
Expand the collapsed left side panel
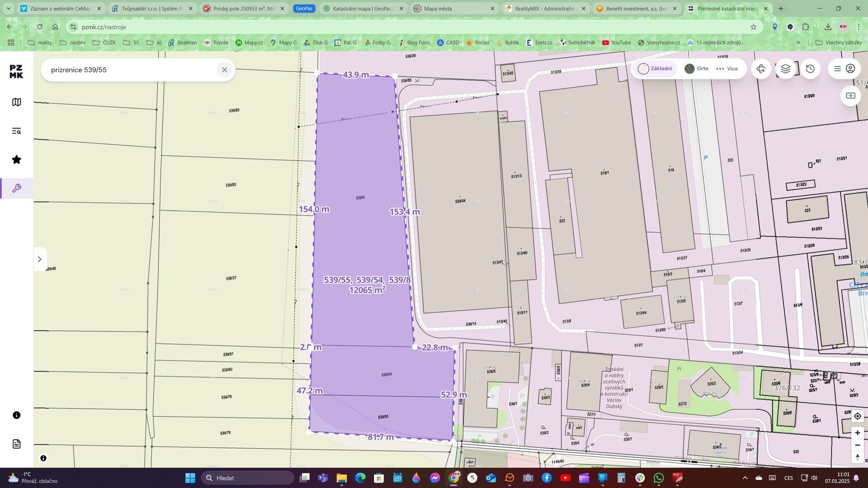pyautogui.click(x=40, y=259)
